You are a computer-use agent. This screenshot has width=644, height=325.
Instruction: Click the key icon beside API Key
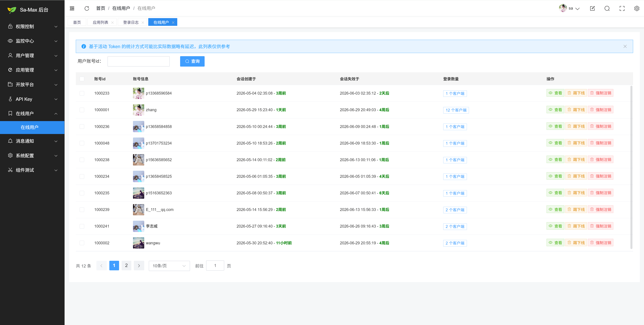pyautogui.click(x=10, y=99)
